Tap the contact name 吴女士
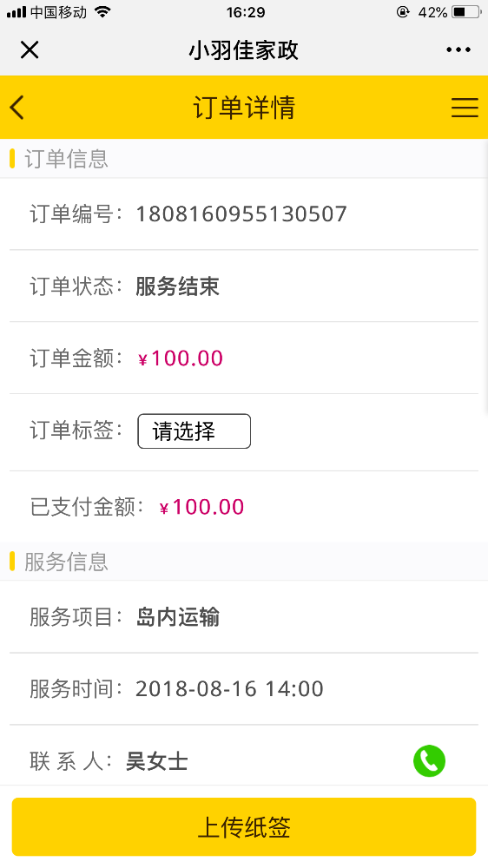Image resolution: width=488 pixels, height=868 pixels. point(157,762)
